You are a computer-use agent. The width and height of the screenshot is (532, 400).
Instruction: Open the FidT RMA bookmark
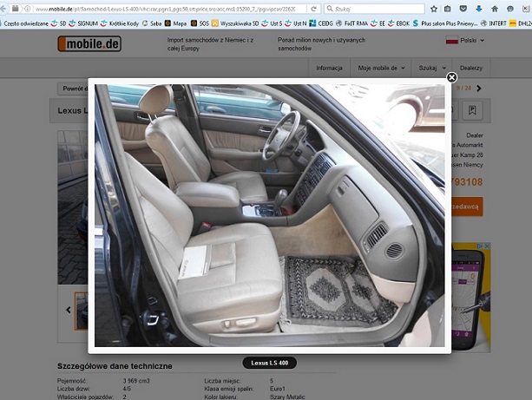[351, 23]
